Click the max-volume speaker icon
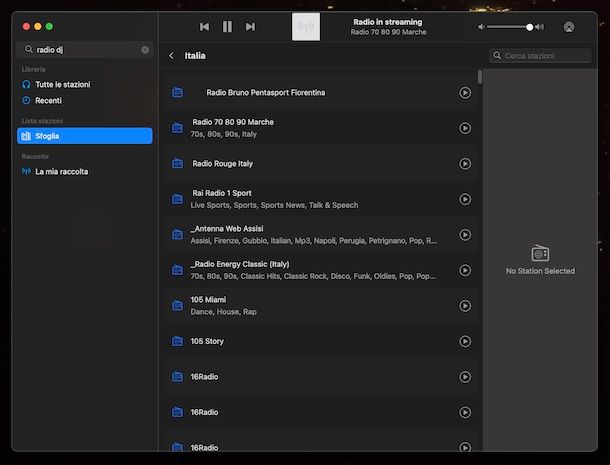The width and height of the screenshot is (610, 465). point(540,27)
